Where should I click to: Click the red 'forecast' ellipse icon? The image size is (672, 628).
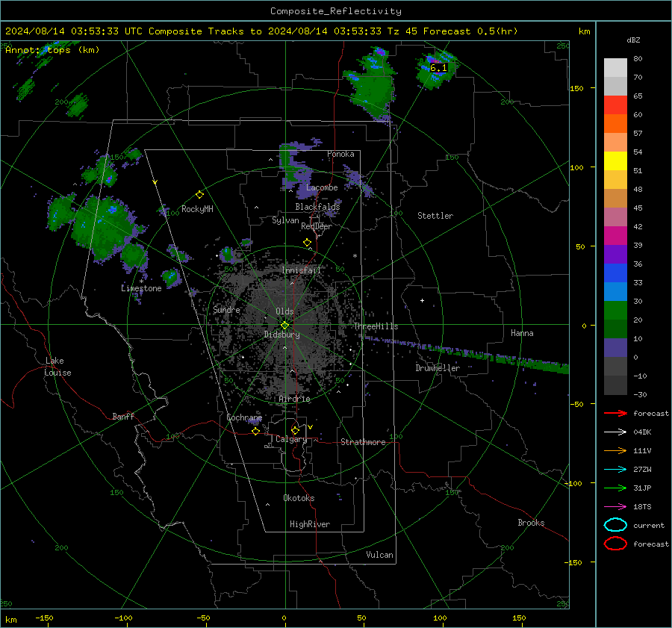click(x=615, y=544)
